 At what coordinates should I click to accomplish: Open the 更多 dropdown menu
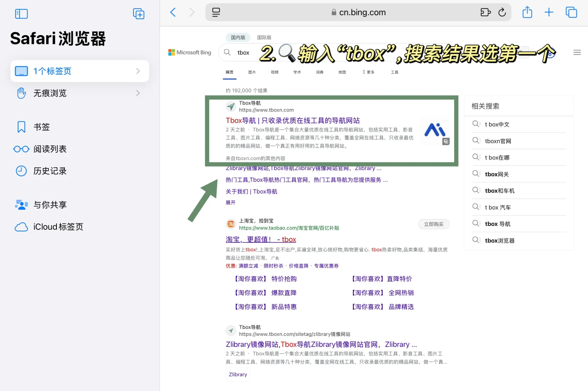tap(369, 72)
